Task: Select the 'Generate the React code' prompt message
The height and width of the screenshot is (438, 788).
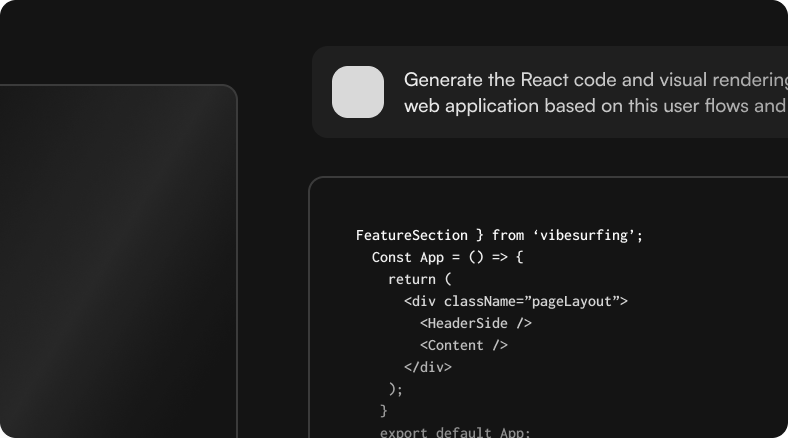Action: click(550, 92)
